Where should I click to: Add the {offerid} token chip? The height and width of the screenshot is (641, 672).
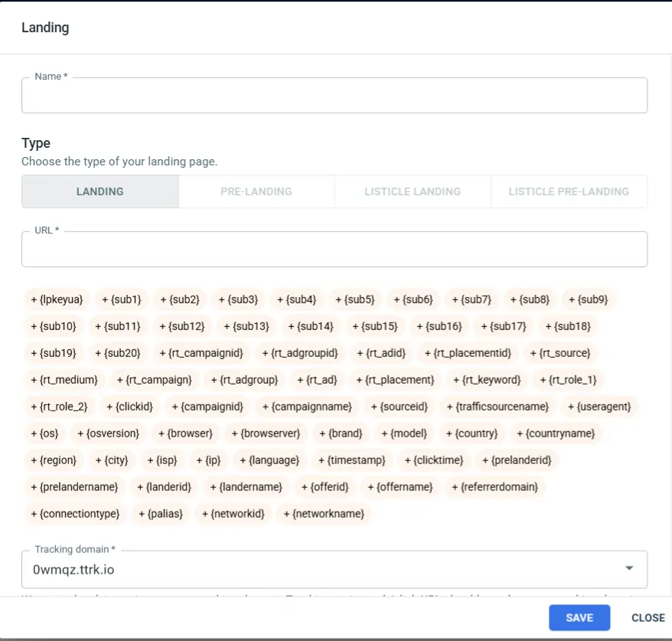[x=325, y=487]
